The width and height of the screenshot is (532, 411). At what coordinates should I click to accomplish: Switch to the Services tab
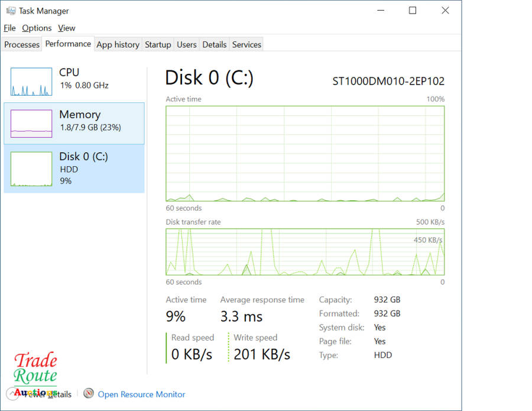[246, 44]
